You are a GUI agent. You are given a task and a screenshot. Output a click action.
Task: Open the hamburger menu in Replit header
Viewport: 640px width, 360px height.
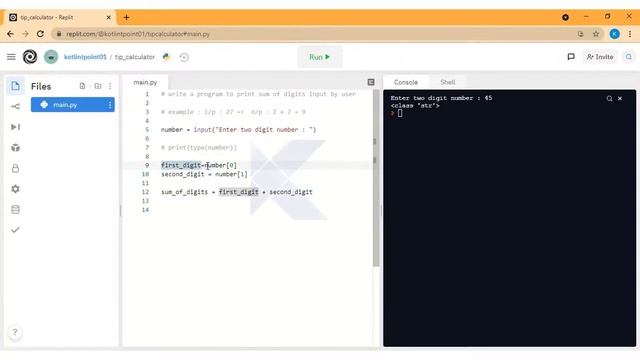[x=11, y=57]
